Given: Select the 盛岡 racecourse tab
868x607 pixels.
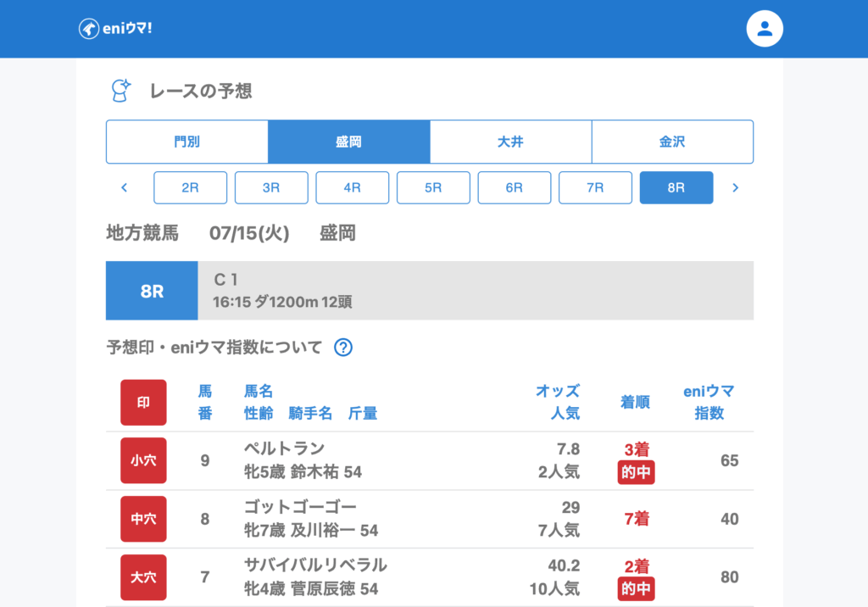Looking at the screenshot, I should pos(349,142).
